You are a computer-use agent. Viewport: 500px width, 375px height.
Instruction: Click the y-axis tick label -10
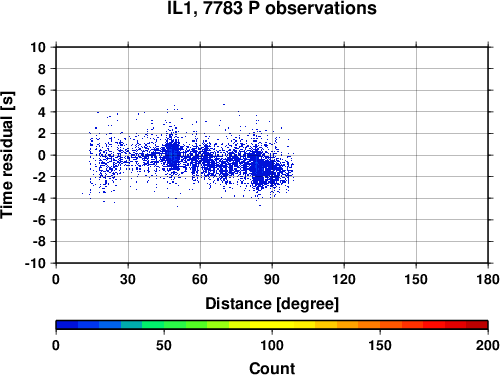(35, 263)
